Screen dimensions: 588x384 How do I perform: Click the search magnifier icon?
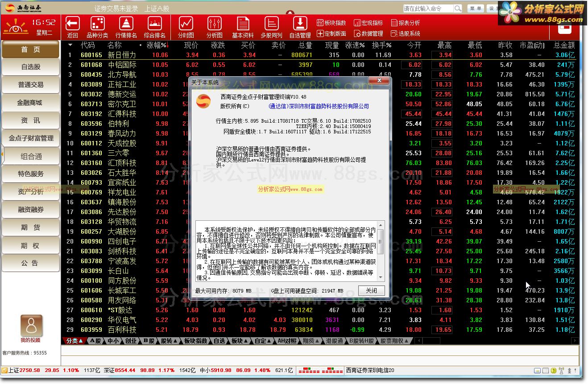pos(458,8)
